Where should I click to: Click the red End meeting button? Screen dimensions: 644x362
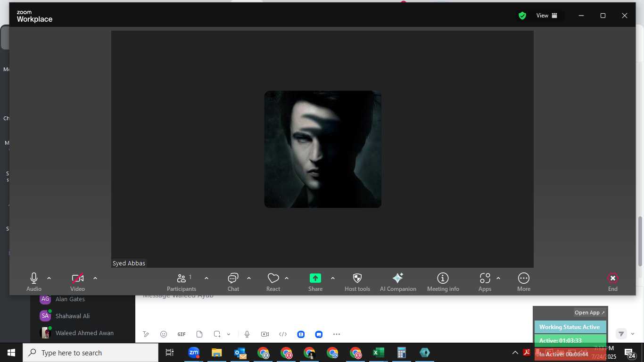click(x=612, y=282)
